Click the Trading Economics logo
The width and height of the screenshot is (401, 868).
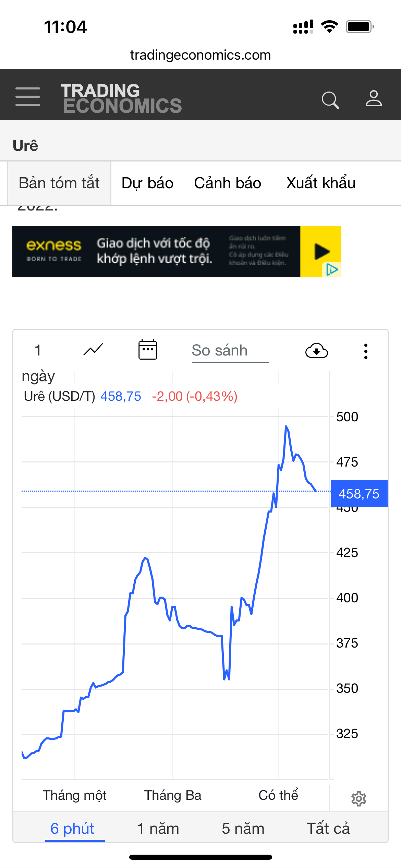coord(121,98)
